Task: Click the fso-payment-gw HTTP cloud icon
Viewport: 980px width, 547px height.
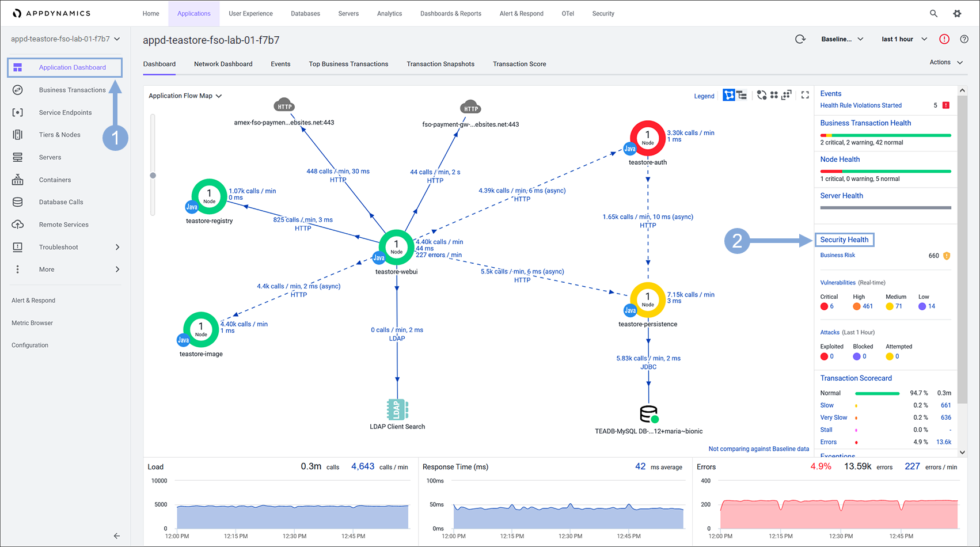Action: tap(470, 107)
